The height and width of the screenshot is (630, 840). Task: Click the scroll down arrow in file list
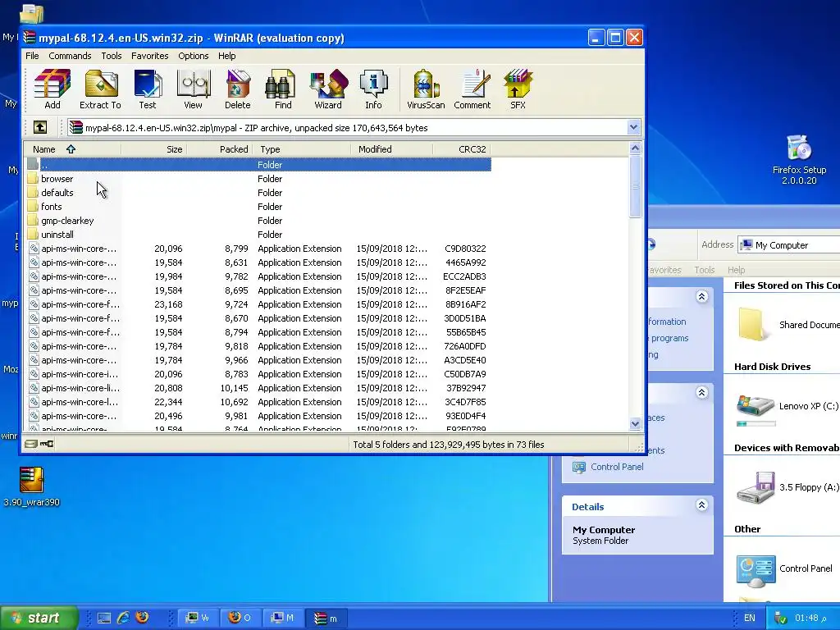pyautogui.click(x=635, y=423)
